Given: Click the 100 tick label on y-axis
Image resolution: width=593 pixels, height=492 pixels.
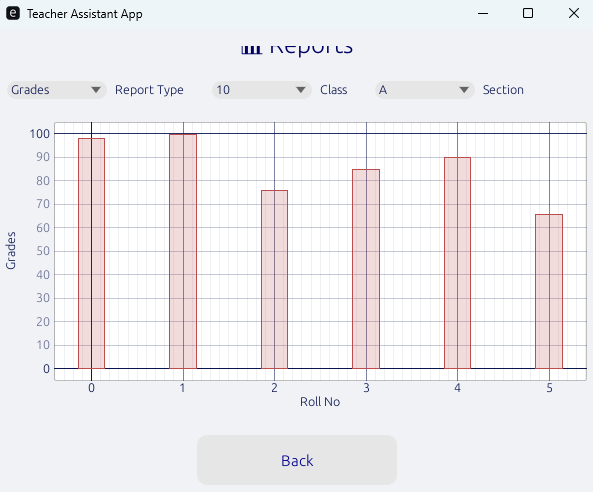Looking at the screenshot, I should pos(40,134).
